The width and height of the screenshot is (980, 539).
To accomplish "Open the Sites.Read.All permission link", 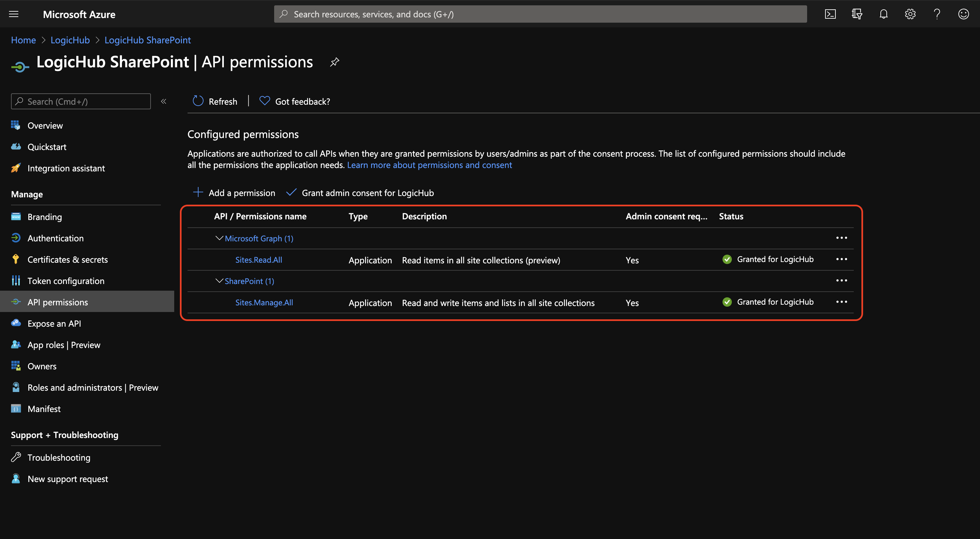I will click(259, 260).
